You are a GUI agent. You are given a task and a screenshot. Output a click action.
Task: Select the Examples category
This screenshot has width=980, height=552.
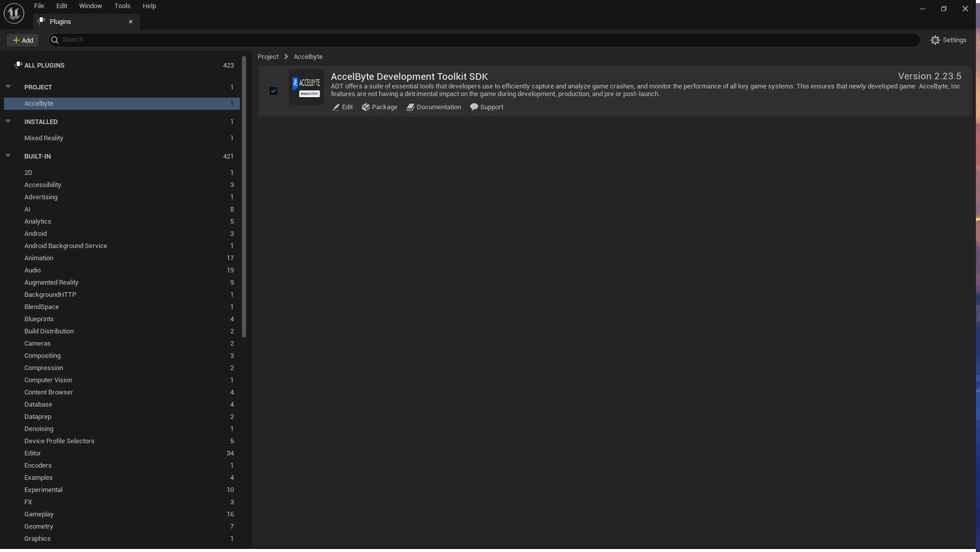pyautogui.click(x=122, y=477)
